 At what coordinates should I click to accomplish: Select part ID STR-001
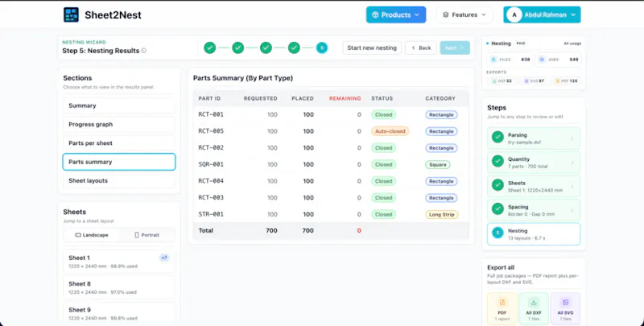(x=211, y=214)
